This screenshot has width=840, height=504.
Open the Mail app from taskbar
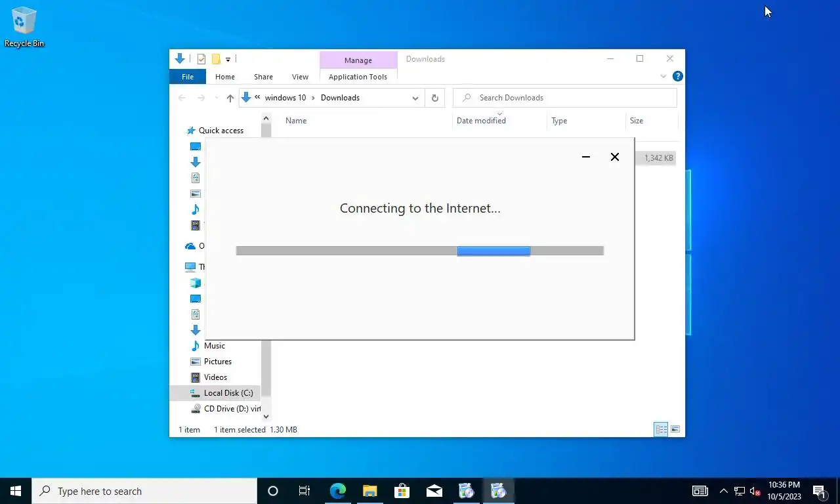[434, 491]
